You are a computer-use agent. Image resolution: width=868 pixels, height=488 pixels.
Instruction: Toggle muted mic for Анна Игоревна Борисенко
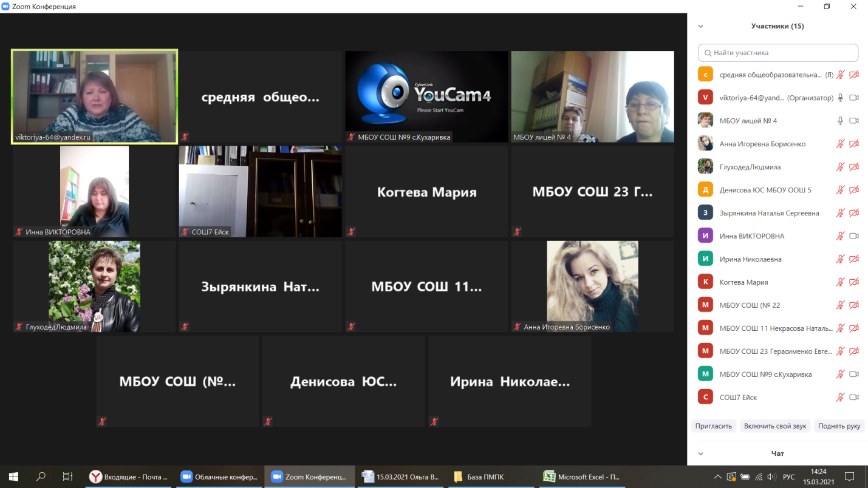point(840,144)
